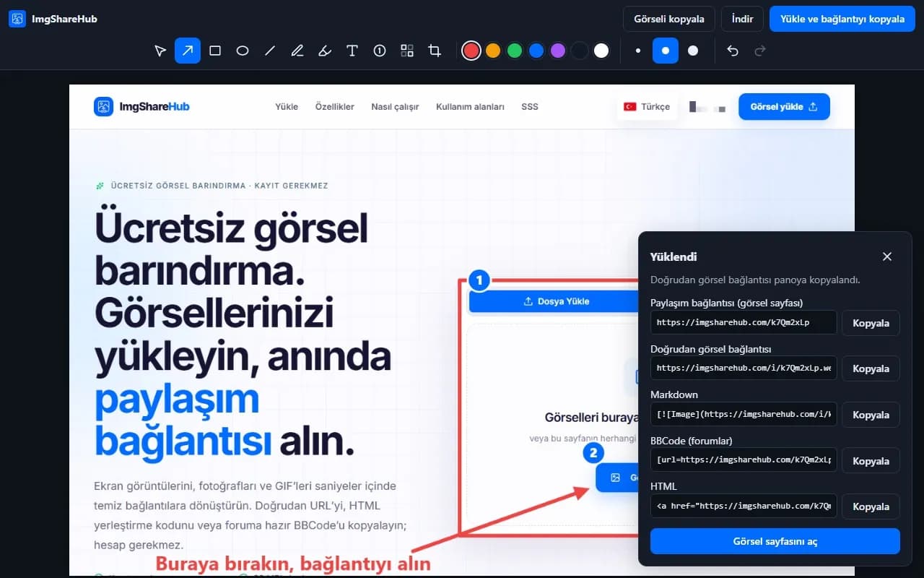The height and width of the screenshot is (578, 924).
Task: Choose the blue color swatch
Action: coord(536,51)
